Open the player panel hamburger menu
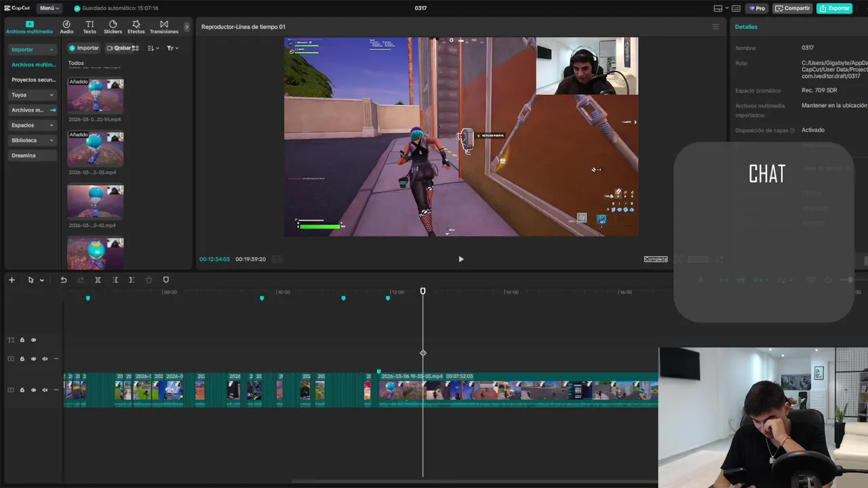 (x=715, y=27)
